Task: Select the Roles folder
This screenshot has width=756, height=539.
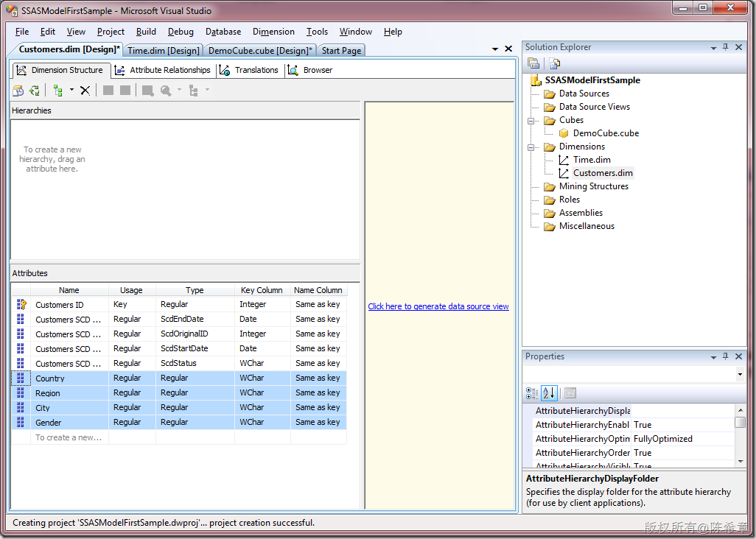Action: (570, 200)
